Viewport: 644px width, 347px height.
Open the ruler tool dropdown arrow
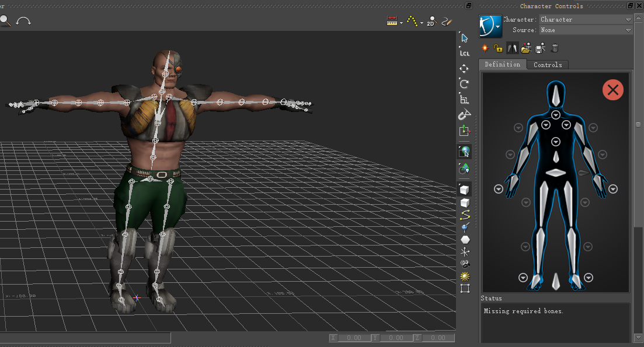click(x=401, y=23)
